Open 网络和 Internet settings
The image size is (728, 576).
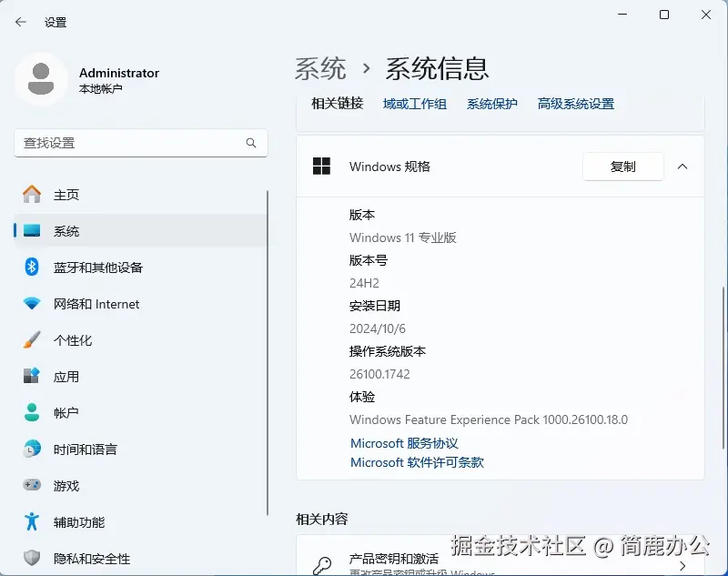(x=141, y=304)
